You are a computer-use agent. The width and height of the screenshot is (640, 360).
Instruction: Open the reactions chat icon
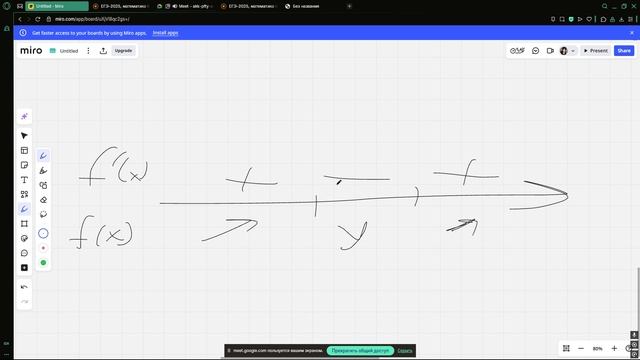[536, 51]
